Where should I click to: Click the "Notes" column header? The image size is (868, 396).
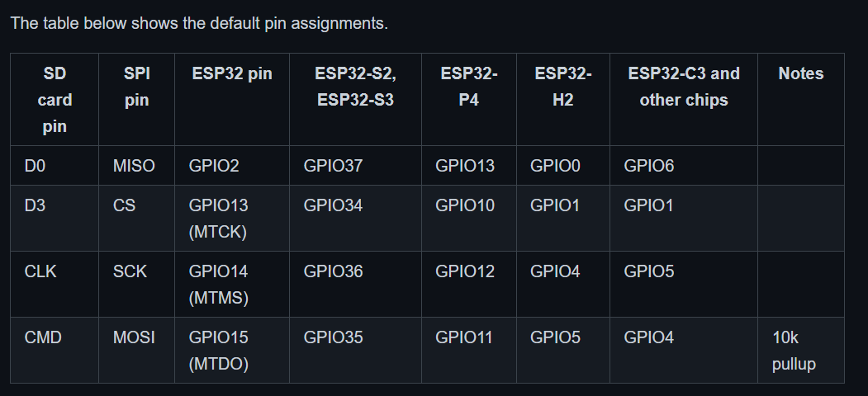point(800,73)
